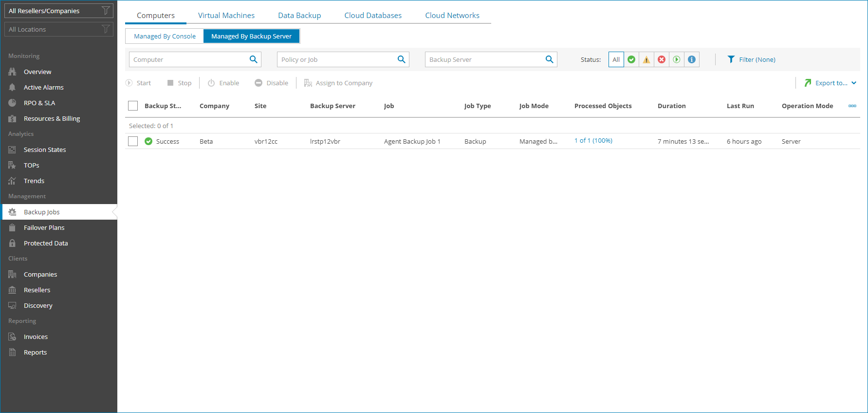This screenshot has height=413, width=868.
Task: Filter by Failed status icon
Action: (x=662, y=59)
